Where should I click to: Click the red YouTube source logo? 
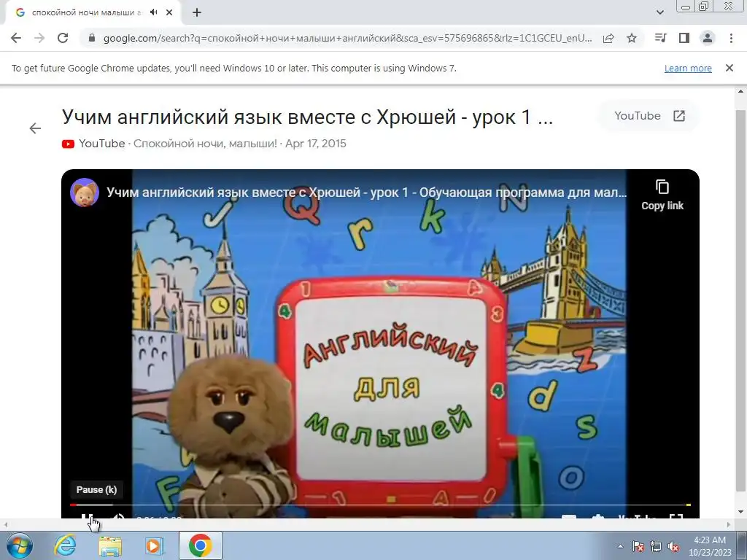(x=68, y=144)
